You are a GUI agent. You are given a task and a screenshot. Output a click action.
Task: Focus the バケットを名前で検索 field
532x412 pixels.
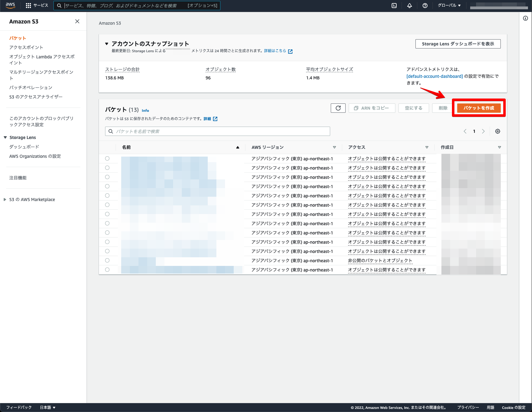[x=218, y=131]
